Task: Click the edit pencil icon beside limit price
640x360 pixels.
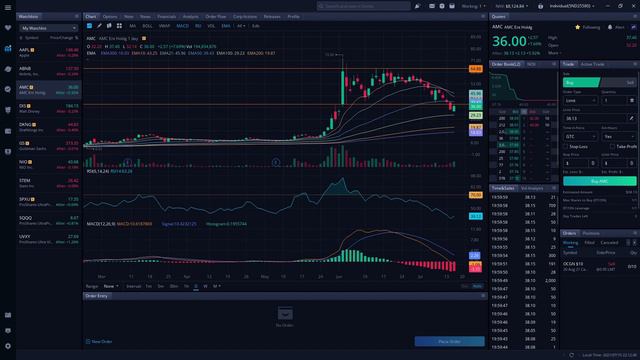Action: 632,118
